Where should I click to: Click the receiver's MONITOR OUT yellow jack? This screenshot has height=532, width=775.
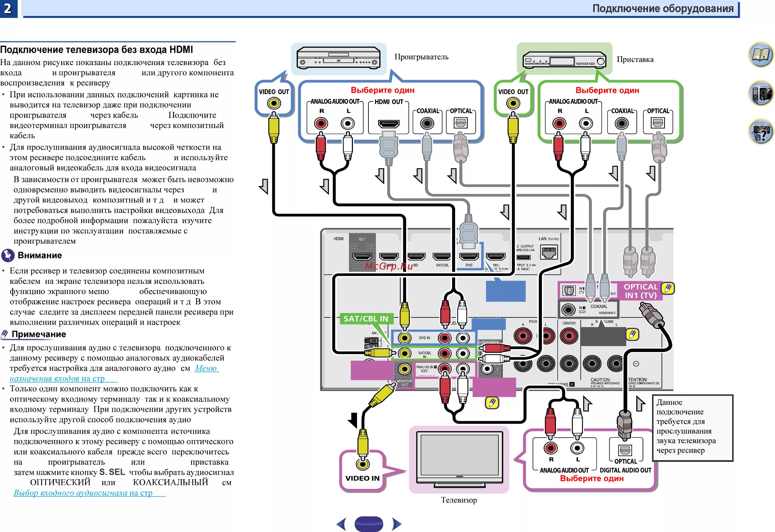click(405, 369)
